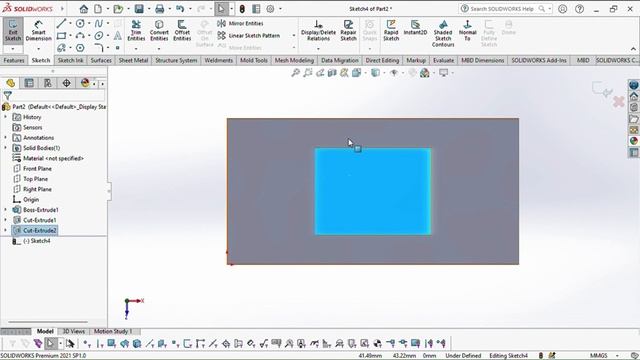Open the Mold Tools tab
640x360 pixels.
(x=253, y=60)
